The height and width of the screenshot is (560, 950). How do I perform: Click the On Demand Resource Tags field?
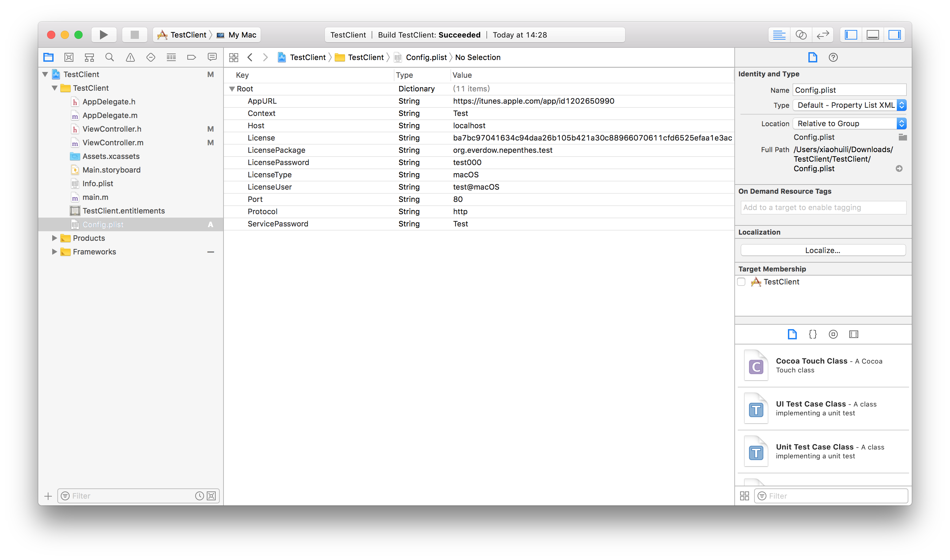click(x=823, y=208)
